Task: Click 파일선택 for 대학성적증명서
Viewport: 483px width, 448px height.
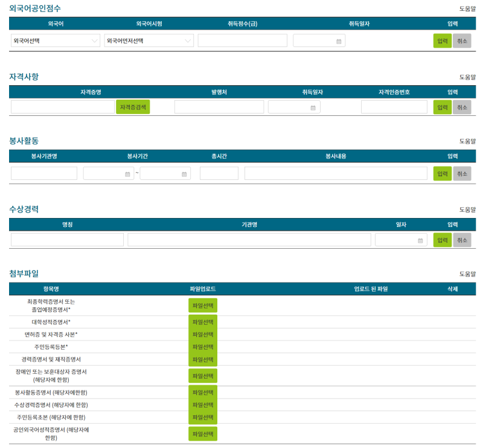Action: (202, 322)
